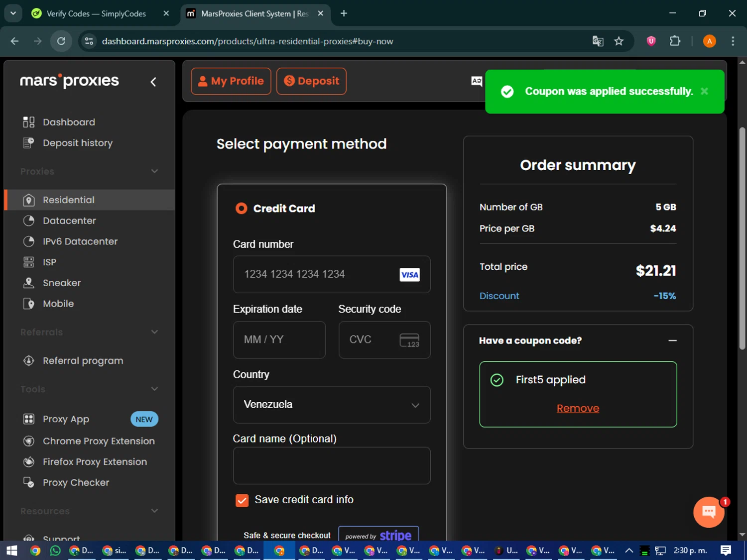Click the Mobile proxies icon
The height and width of the screenshot is (560, 747).
[x=29, y=304]
